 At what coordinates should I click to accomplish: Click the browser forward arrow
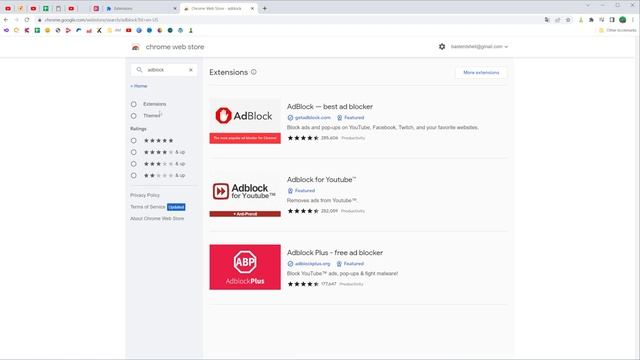click(x=16, y=20)
